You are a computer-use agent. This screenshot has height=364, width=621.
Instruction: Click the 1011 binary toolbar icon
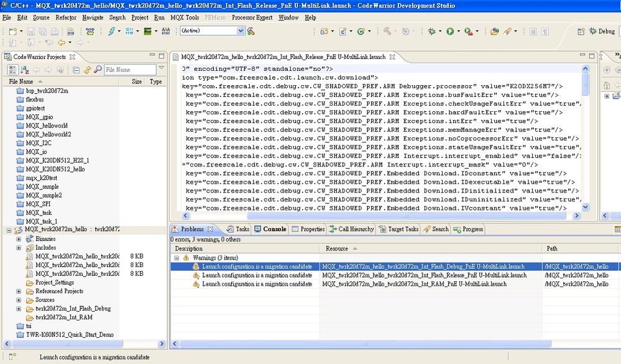(129, 31)
